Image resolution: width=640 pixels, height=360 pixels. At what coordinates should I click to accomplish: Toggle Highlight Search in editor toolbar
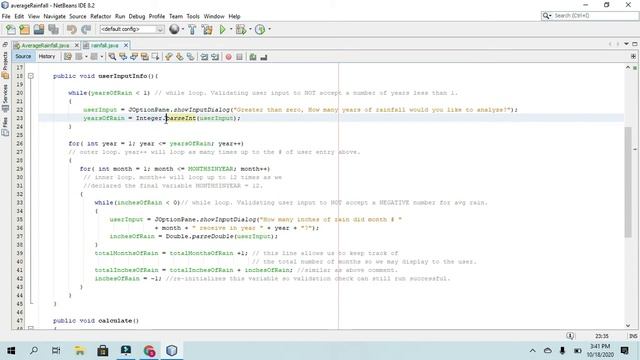144,57
